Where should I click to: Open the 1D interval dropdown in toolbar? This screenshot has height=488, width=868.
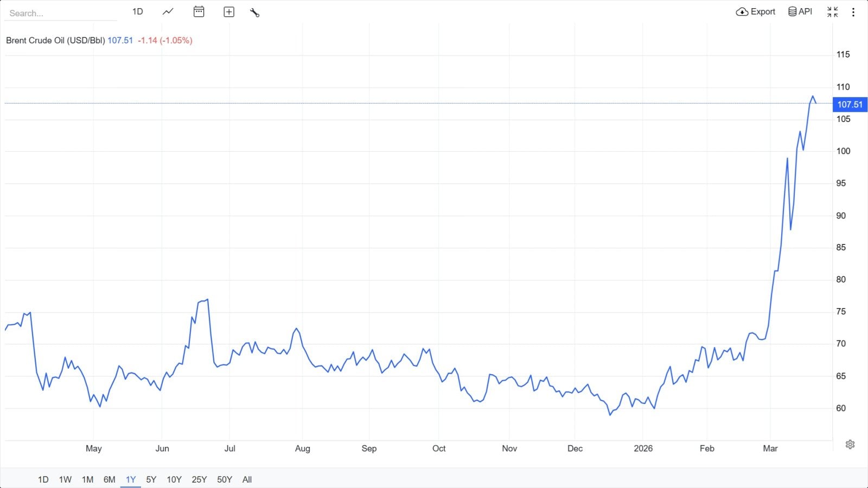coord(138,11)
